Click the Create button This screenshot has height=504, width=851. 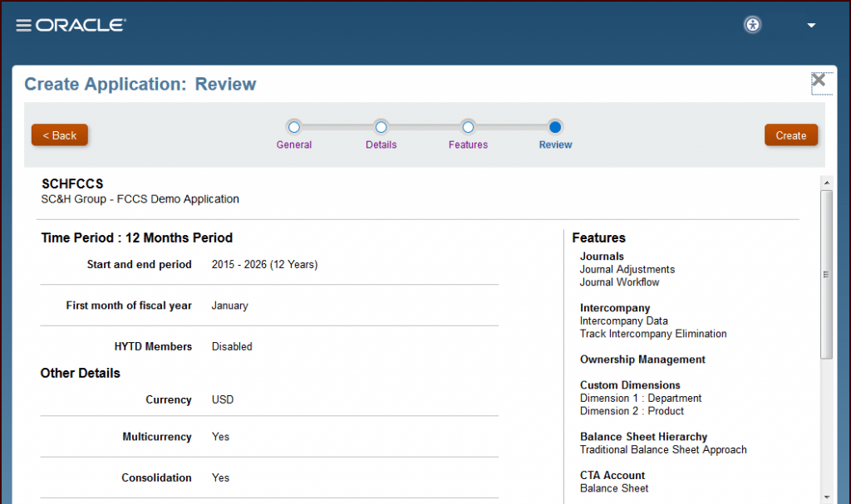791,135
